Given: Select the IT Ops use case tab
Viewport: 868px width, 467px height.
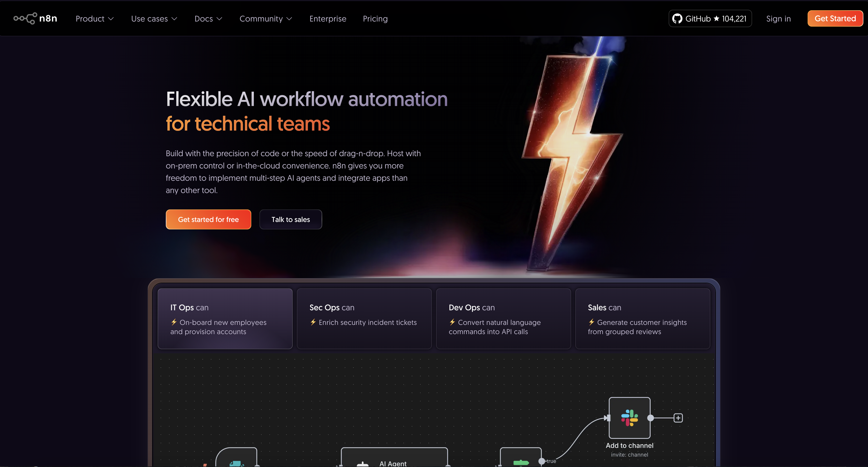Looking at the screenshot, I should [225, 318].
